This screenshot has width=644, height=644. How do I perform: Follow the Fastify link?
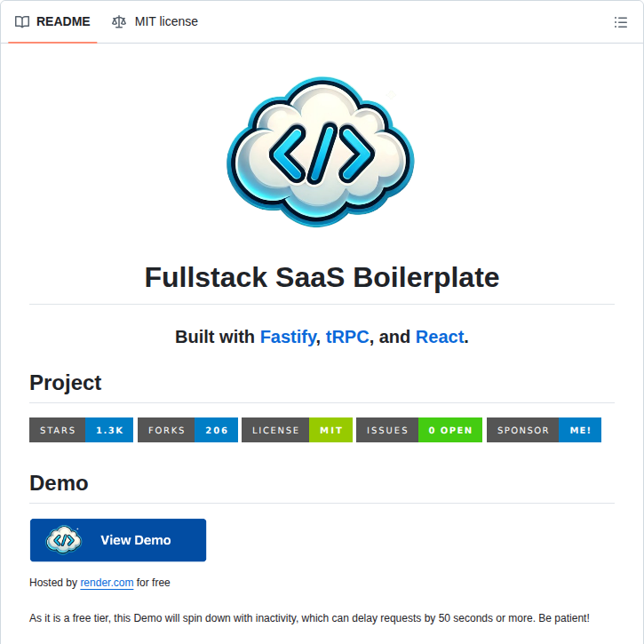288,337
